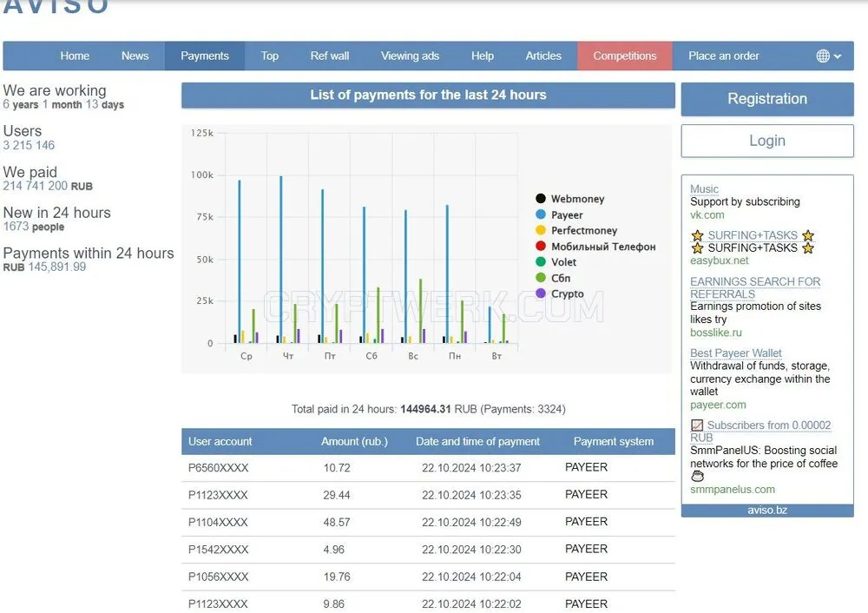
Task: Click the Perfectmoney yellow legend dot
Action: click(541, 230)
